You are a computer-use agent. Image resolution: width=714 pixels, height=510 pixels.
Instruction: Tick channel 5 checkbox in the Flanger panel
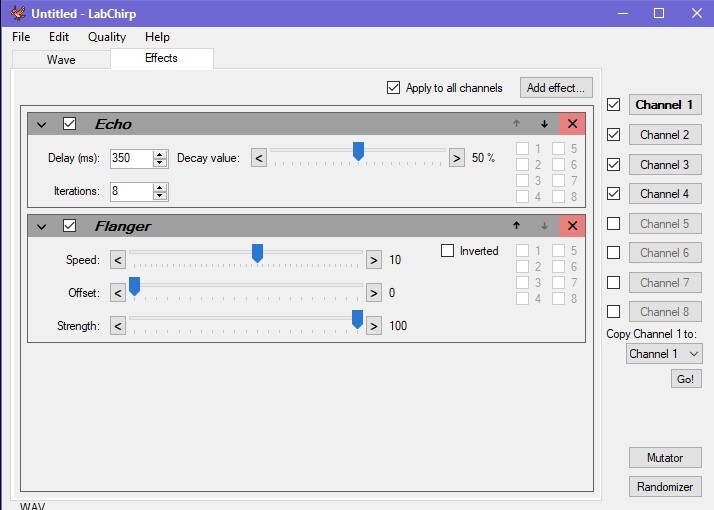(x=558, y=250)
